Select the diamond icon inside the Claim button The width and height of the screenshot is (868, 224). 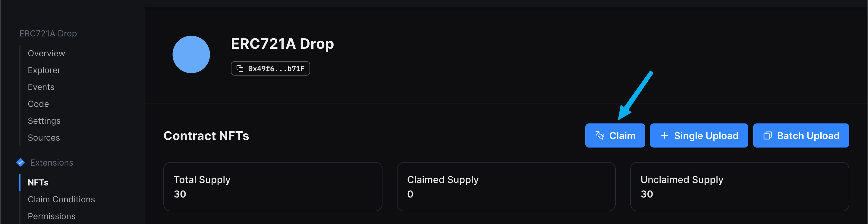(599, 135)
